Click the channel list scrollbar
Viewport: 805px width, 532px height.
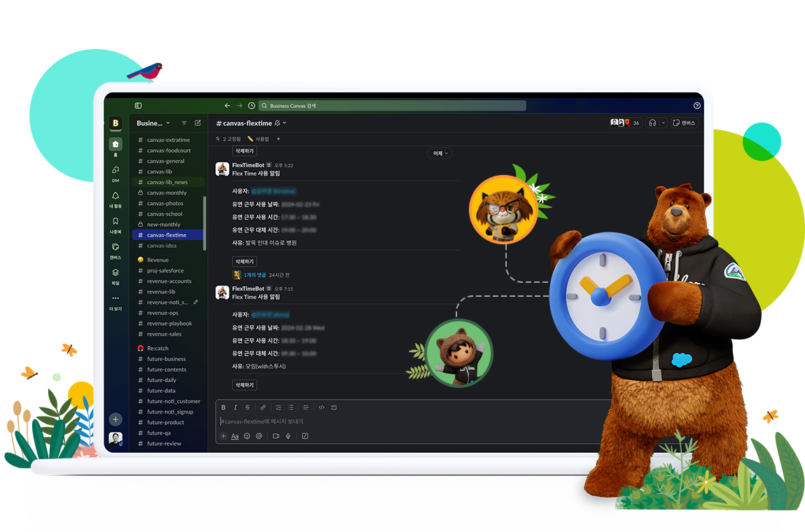tap(205, 223)
